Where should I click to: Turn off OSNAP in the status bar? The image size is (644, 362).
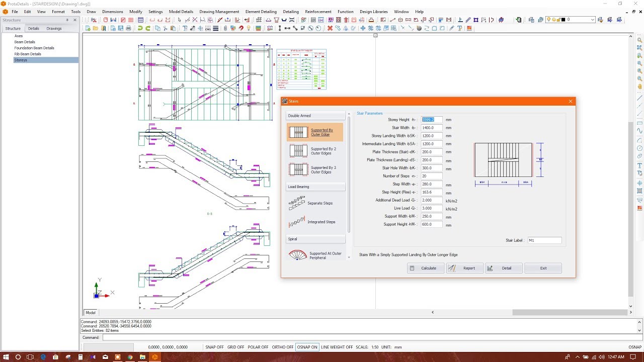[x=307, y=347]
